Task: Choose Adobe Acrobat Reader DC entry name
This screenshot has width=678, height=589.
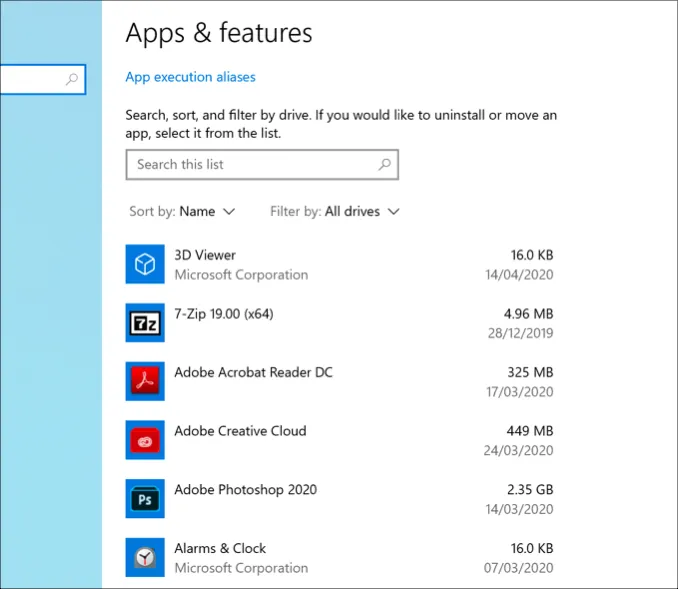Action: (x=253, y=372)
